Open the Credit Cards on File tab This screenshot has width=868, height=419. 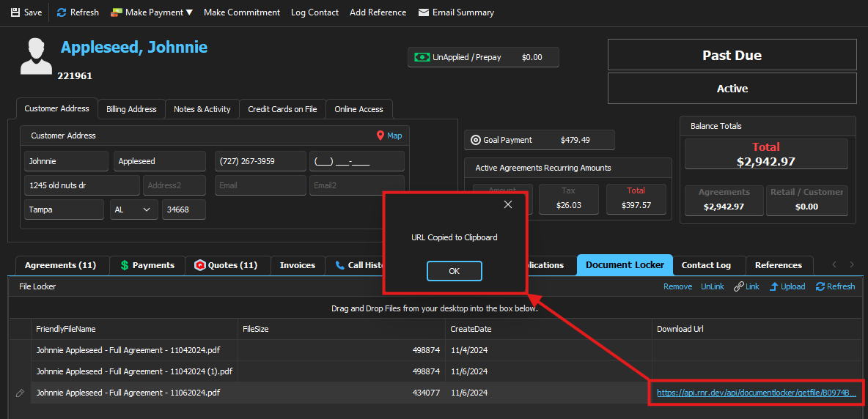(282, 109)
